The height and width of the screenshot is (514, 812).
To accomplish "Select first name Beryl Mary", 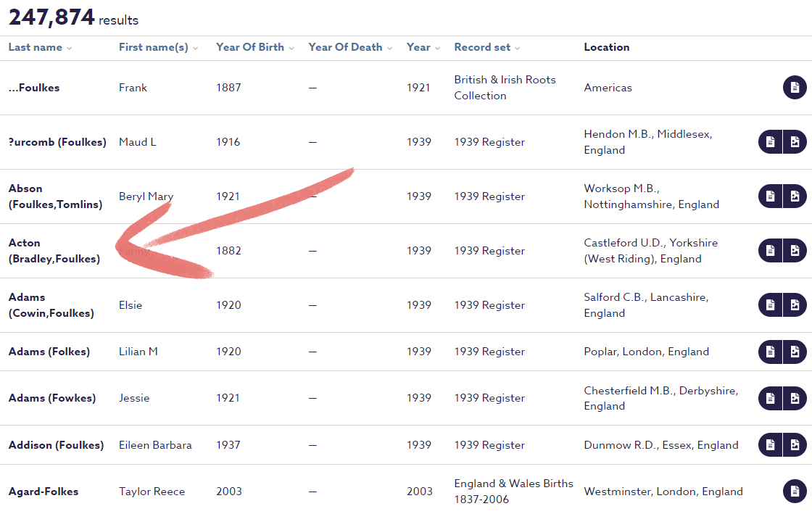I will coord(146,196).
